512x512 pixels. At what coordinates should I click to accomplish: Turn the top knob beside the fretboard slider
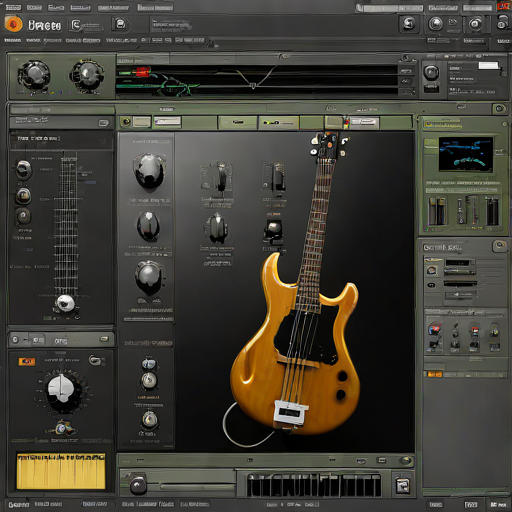click(x=24, y=169)
